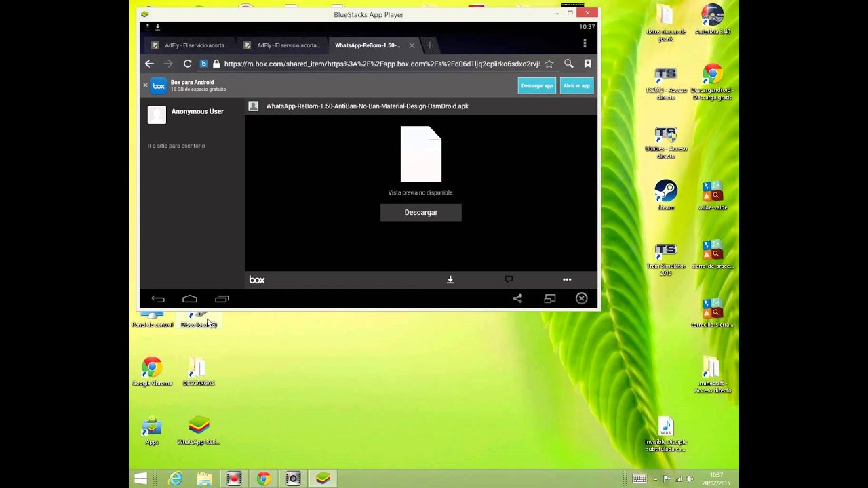The width and height of the screenshot is (868, 488).
Task: Go back in the browser
Action: click(x=149, y=64)
